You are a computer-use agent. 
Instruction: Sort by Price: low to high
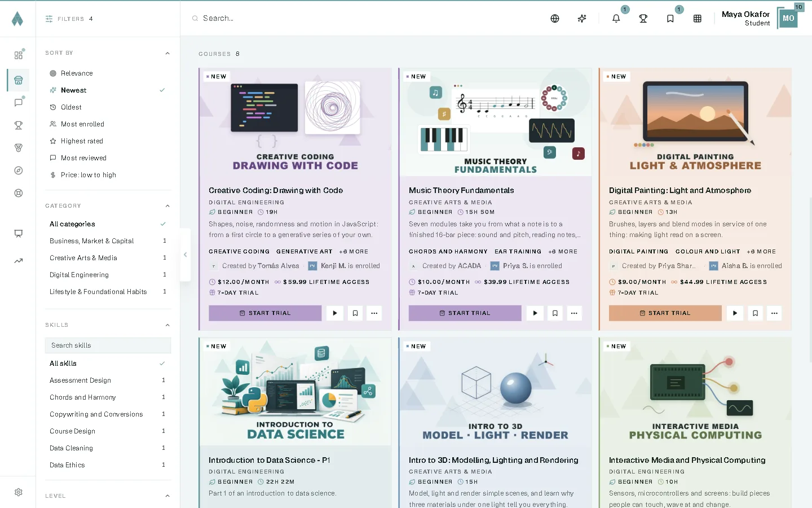point(108,175)
